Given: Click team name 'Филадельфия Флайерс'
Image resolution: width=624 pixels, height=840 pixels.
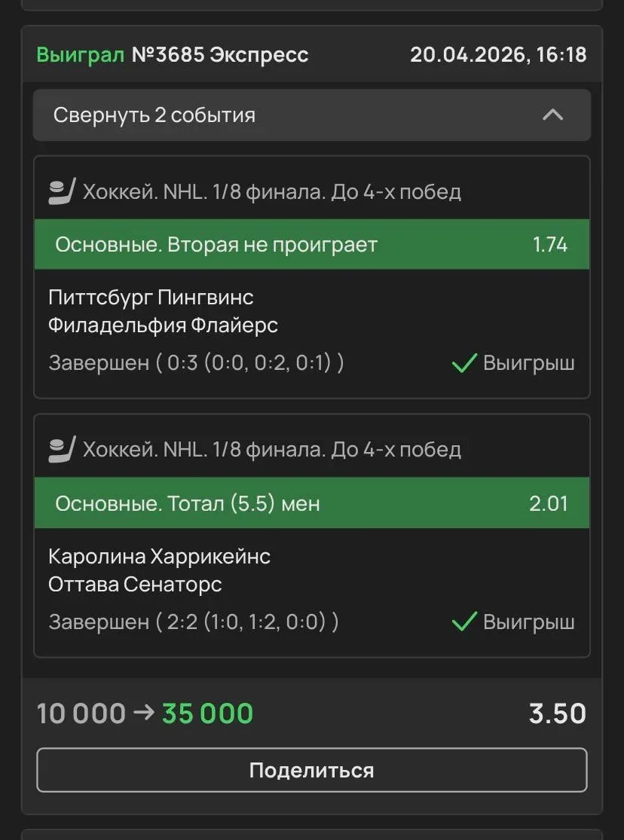Looking at the screenshot, I should point(163,325).
